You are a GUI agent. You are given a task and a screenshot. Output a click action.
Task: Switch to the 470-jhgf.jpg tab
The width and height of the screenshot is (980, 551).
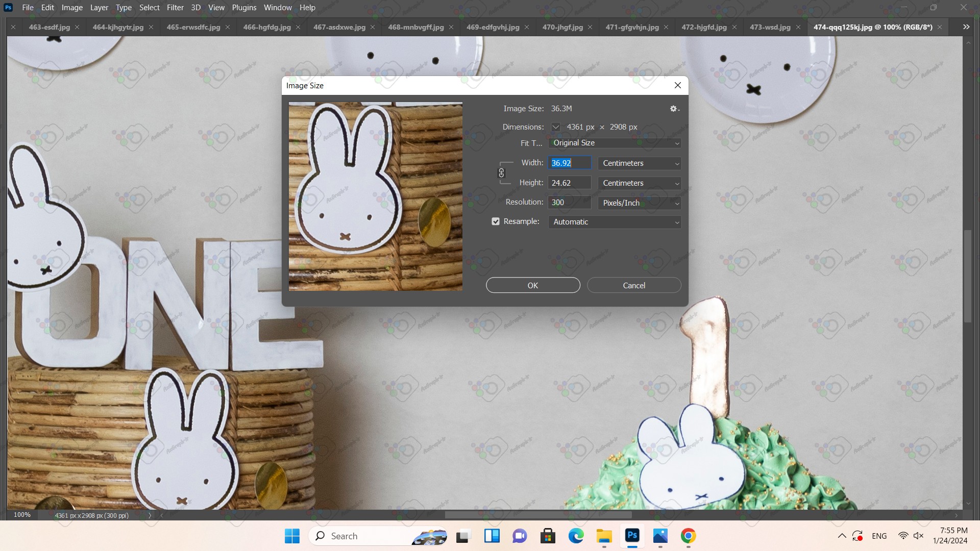[562, 27]
